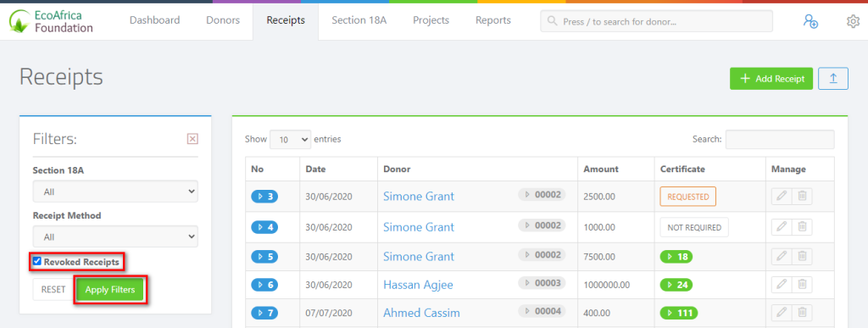Viewport: 868px width, 328px height.
Task: Sort table by the Date column header
Action: [x=338, y=170]
